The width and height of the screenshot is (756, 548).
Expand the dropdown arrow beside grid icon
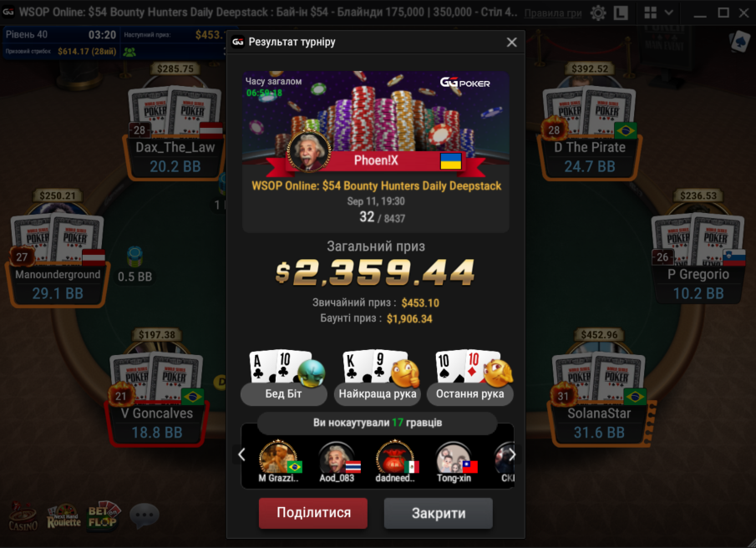point(669,13)
